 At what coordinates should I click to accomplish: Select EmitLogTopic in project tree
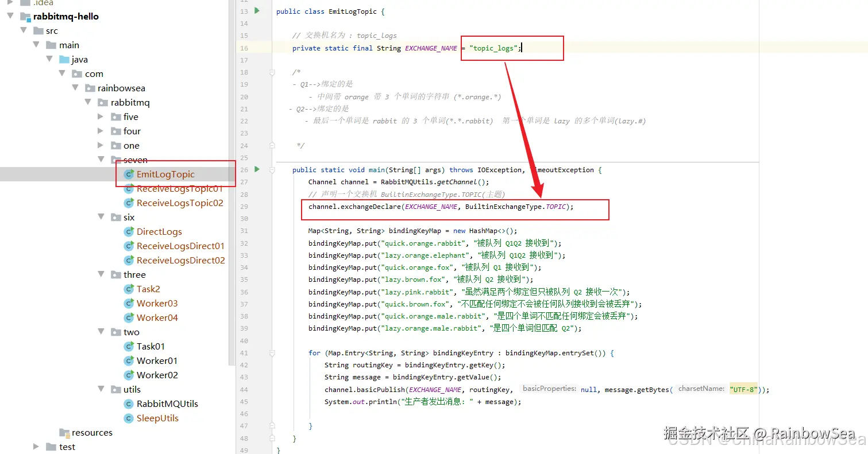(x=165, y=174)
